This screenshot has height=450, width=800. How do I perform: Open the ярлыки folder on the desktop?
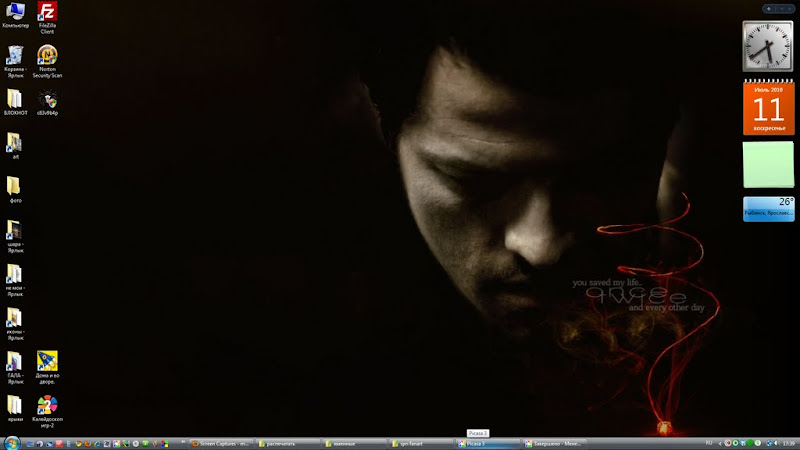[x=15, y=408]
